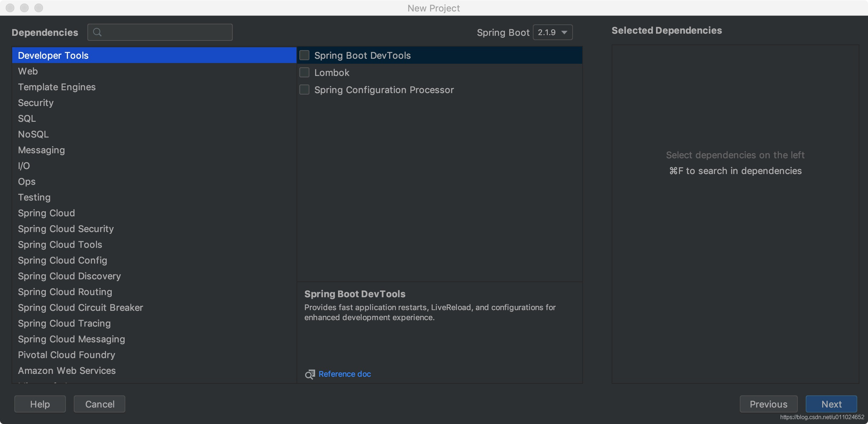The height and width of the screenshot is (424, 868).
Task: Choose the Security category
Action: 36,103
